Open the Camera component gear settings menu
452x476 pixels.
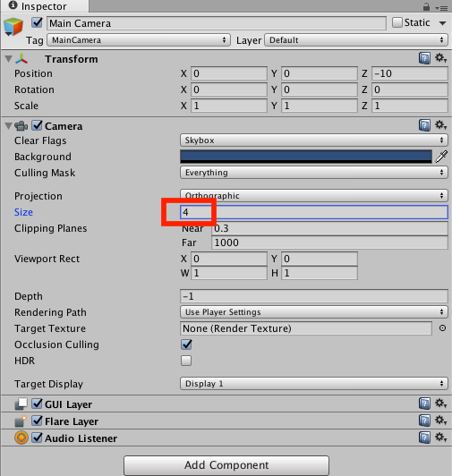[x=440, y=124]
